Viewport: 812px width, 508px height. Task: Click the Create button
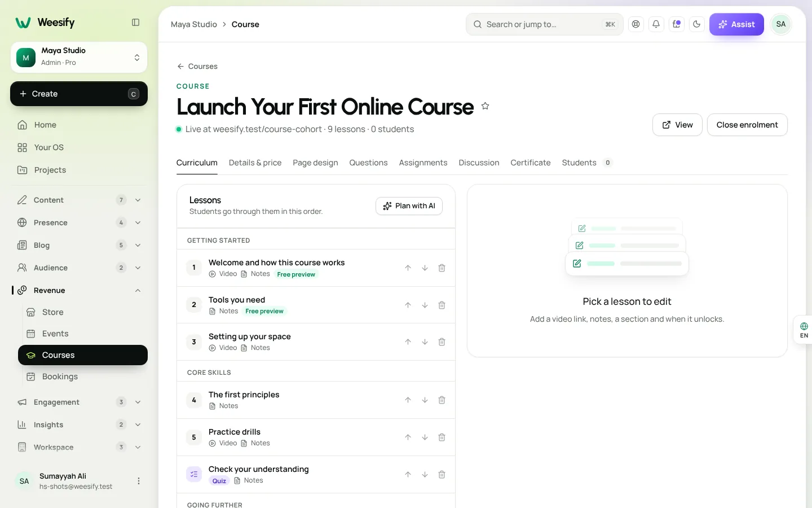pos(79,94)
